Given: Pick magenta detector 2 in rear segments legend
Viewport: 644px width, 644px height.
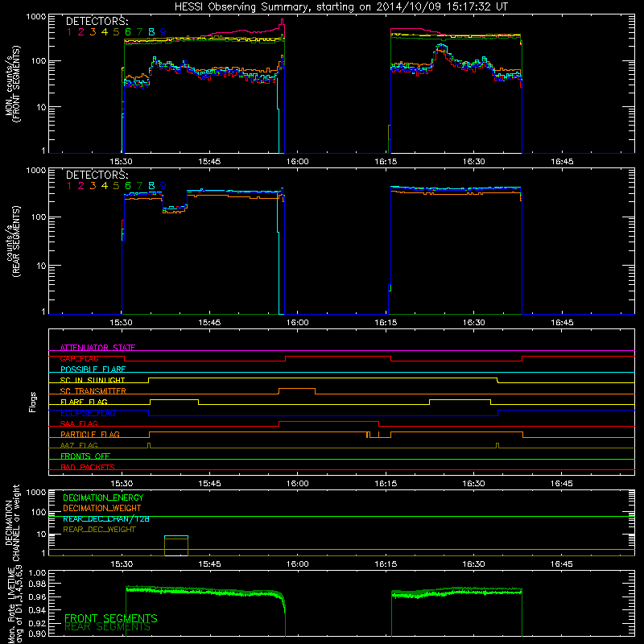Looking at the screenshot, I should point(81,186).
